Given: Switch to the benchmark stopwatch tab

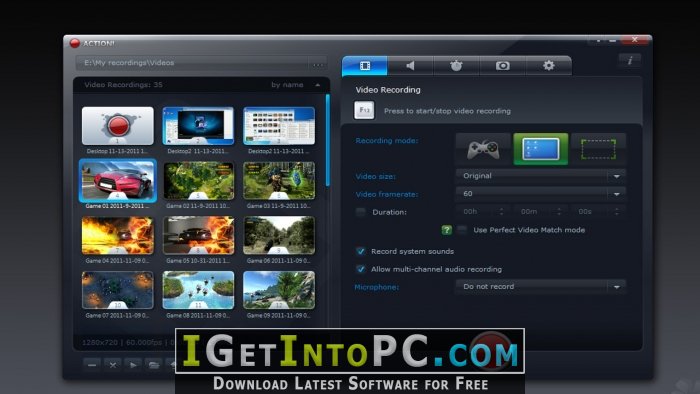Looking at the screenshot, I should click(x=456, y=66).
